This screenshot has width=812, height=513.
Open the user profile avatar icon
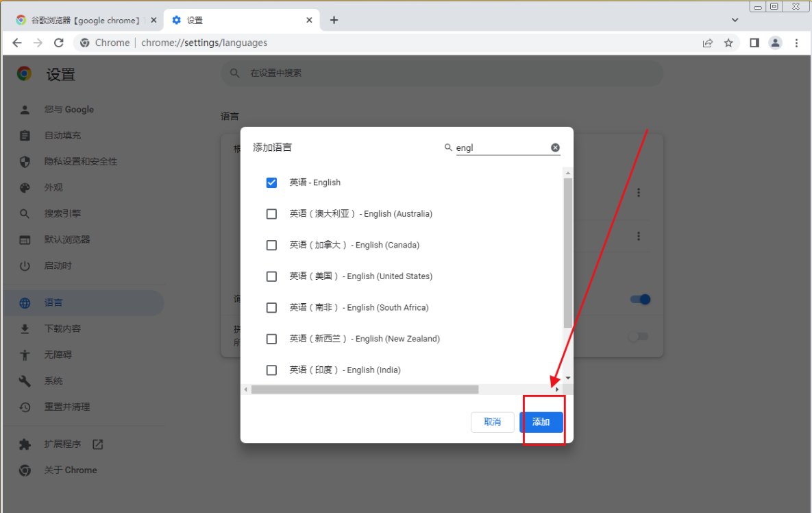click(775, 43)
